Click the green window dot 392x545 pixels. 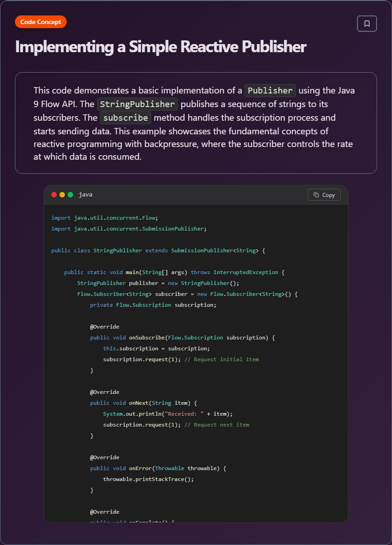(70, 195)
